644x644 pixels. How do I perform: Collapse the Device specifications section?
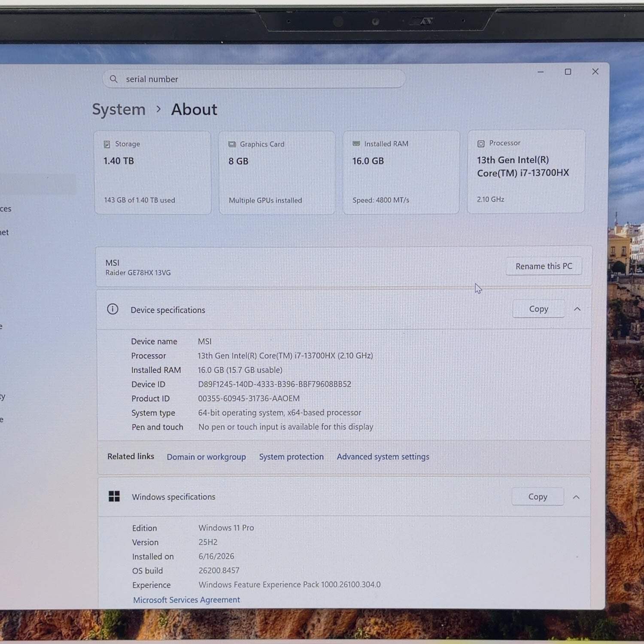click(x=577, y=309)
